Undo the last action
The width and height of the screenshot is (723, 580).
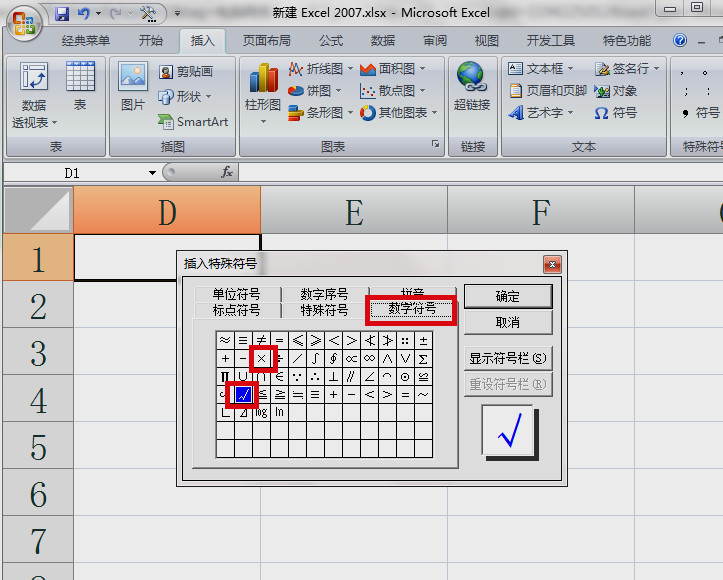[x=84, y=13]
